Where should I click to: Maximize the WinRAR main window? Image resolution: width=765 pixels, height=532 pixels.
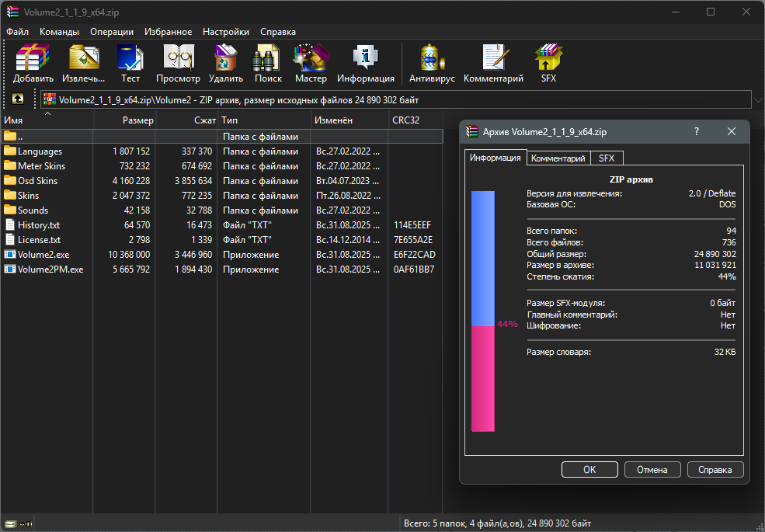tap(711, 12)
